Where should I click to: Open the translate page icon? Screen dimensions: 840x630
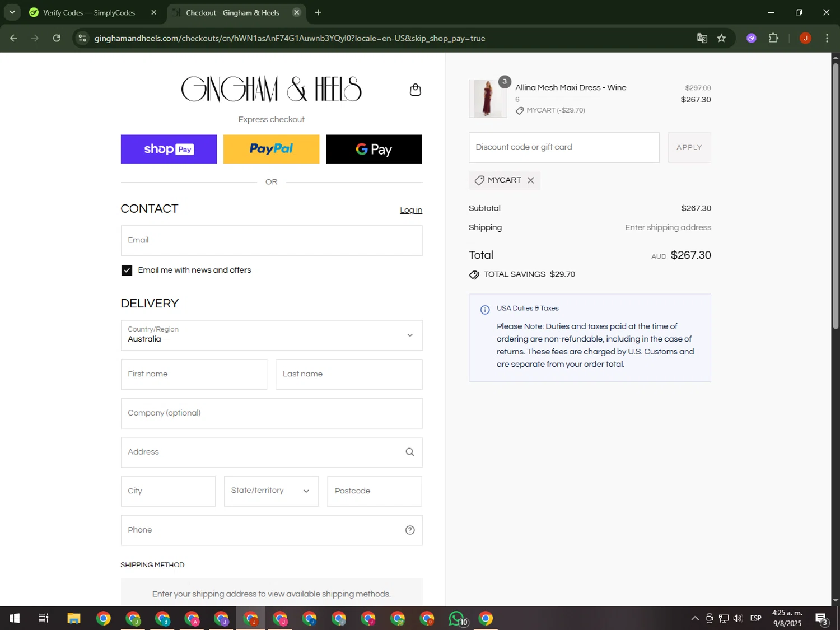tap(702, 38)
